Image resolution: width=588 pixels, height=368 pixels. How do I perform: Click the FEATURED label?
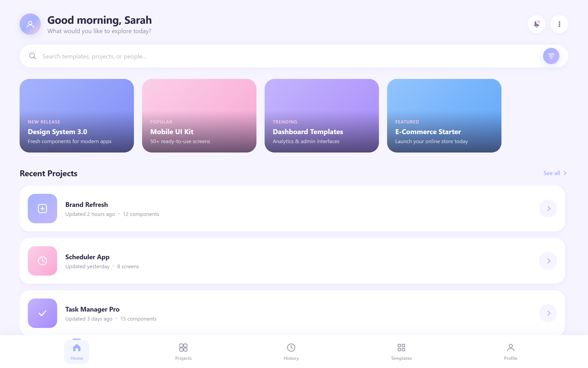pyautogui.click(x=407, y=122)
